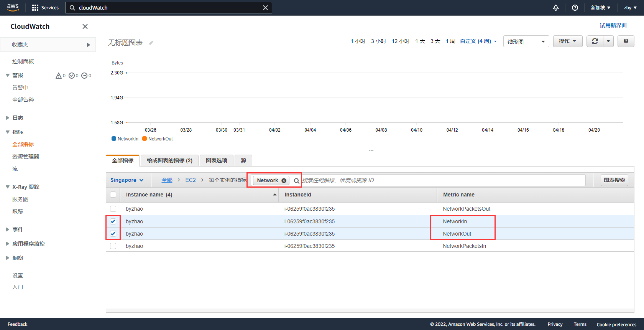Click the AWS logo home icon
This screenshot has width=644, height=330.
(x=13, y=7)
